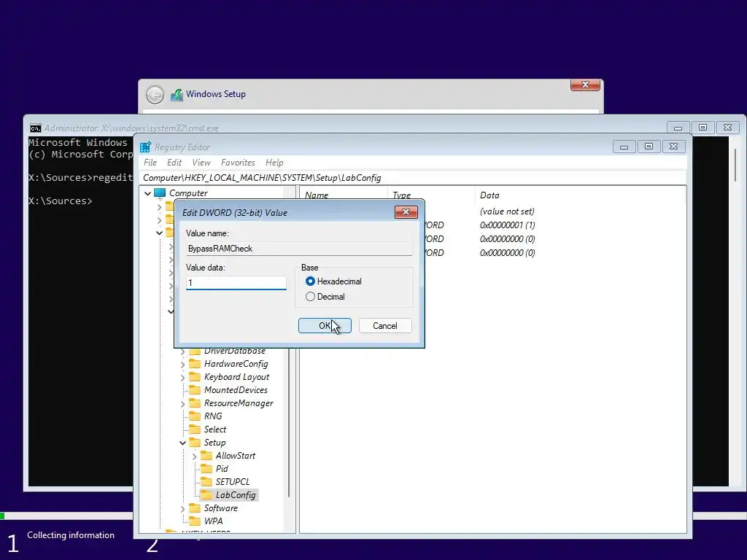Collapse the Computer root node

(x=147, y=193)
